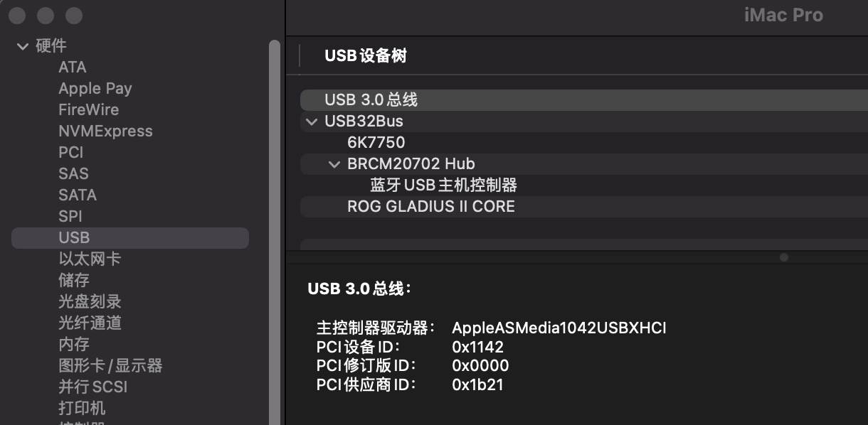The width and height of the screenshot is (868, 425).
Task: Select PCI in the sidebar
Action: pyautogui.click(x=71, y=153)
